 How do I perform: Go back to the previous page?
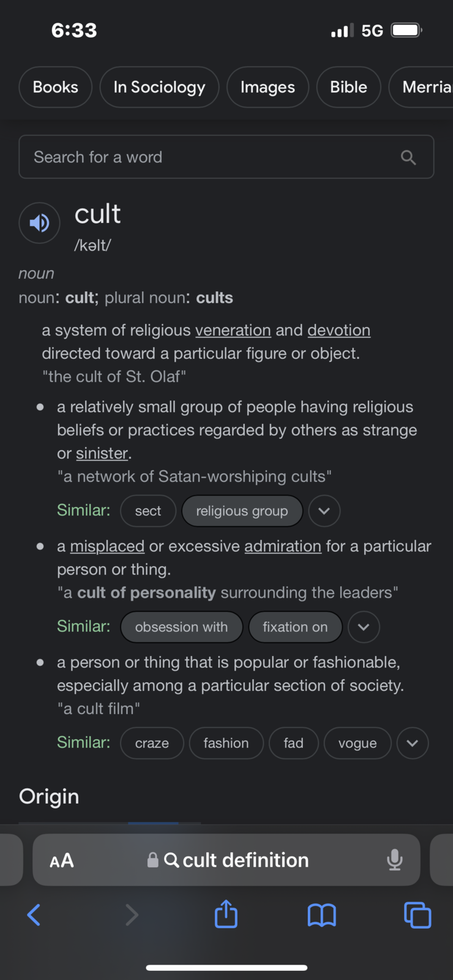pos(34,915)
